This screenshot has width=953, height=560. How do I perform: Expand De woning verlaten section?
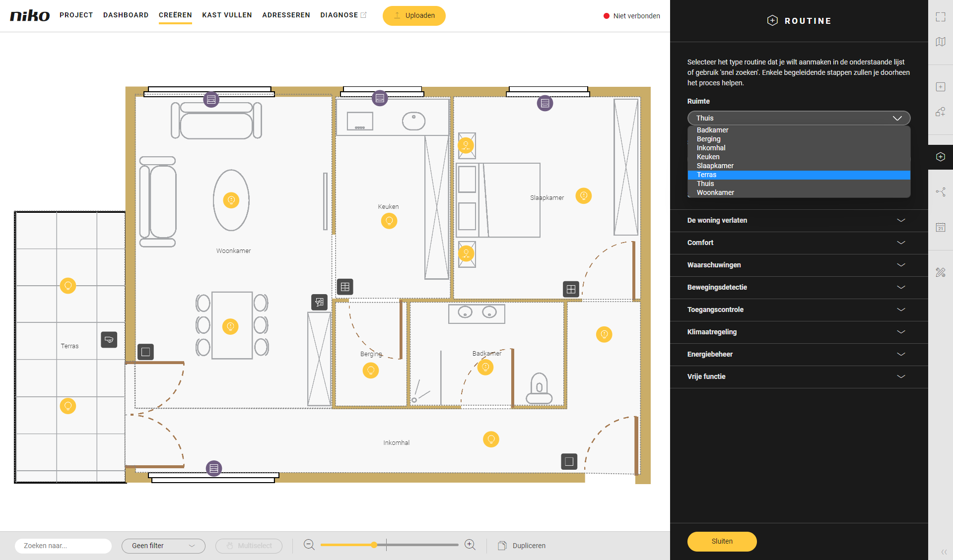click(799, 220)
